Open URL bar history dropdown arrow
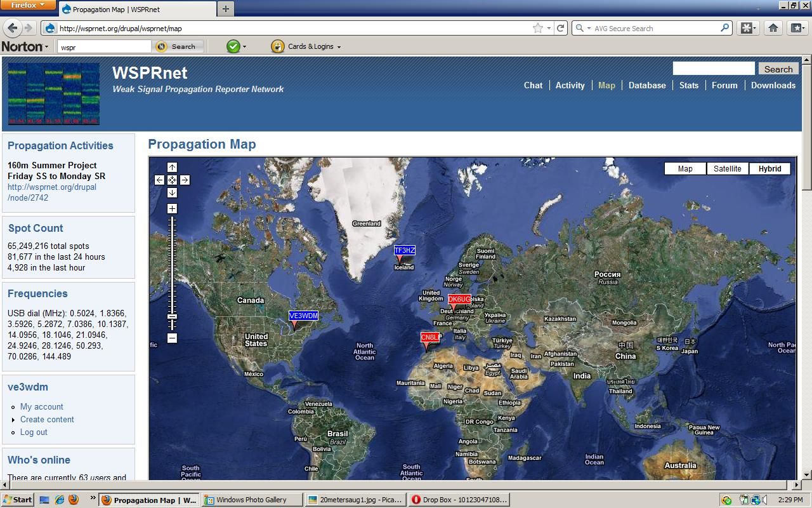The width and height of the screenshot is (812, 508). 549,28
